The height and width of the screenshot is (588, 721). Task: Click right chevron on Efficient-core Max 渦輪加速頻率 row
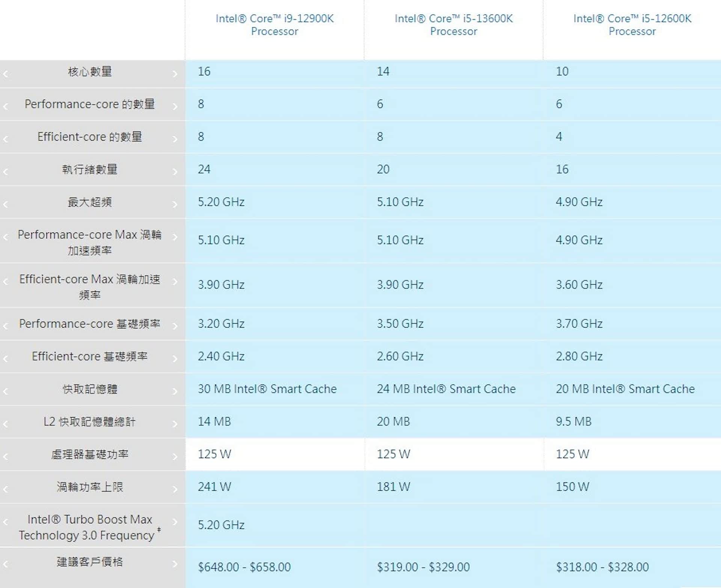pyautogui.click(x=175, y=282)
